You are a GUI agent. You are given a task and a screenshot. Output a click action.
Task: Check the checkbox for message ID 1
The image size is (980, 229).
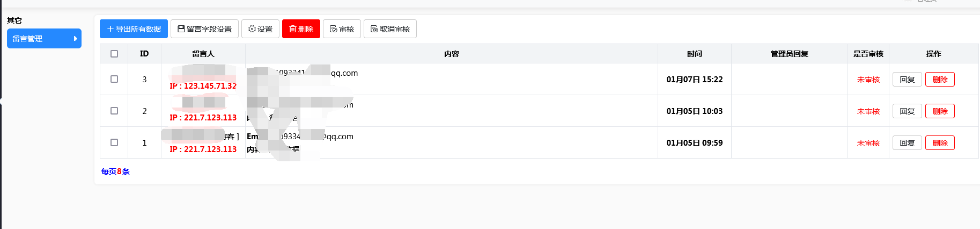(x=114, y=142)
